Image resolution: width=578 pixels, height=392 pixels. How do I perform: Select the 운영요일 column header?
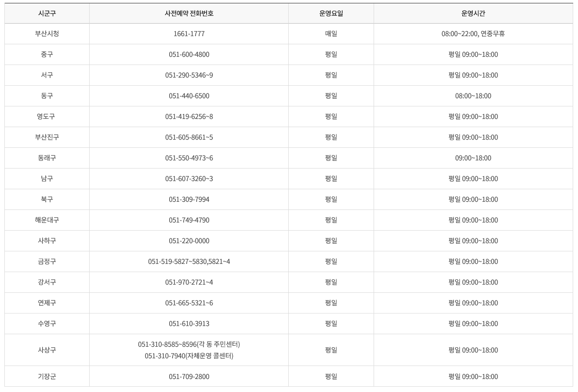point(331,13)
